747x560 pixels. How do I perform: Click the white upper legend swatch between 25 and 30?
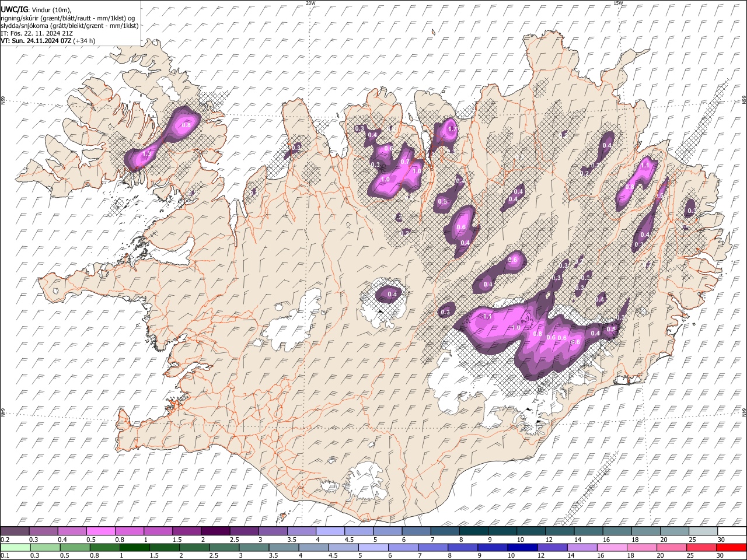703,531
